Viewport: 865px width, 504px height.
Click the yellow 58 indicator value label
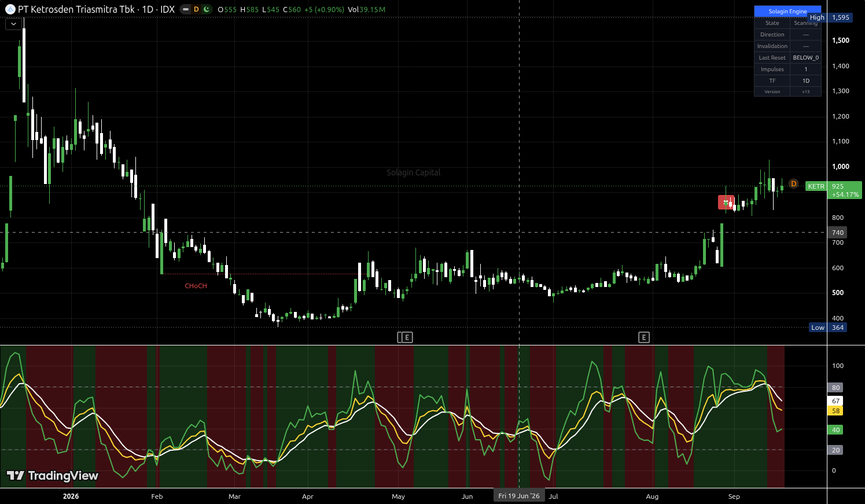pos(835,411)
